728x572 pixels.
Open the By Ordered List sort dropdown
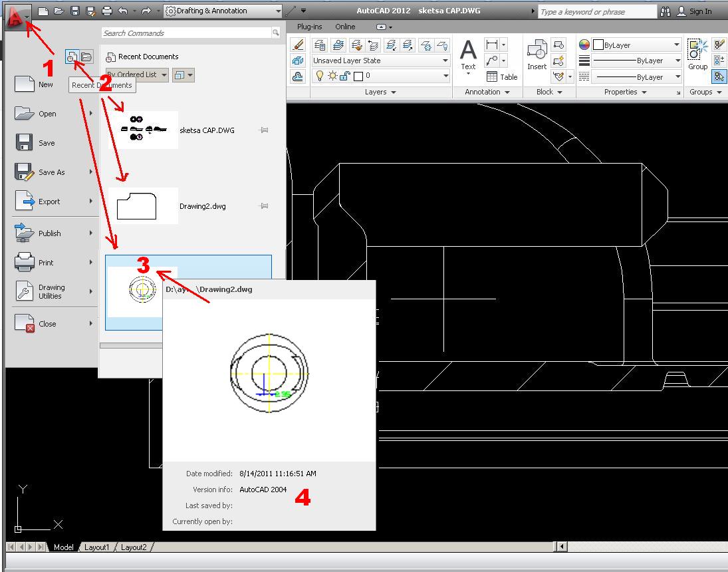137,74
